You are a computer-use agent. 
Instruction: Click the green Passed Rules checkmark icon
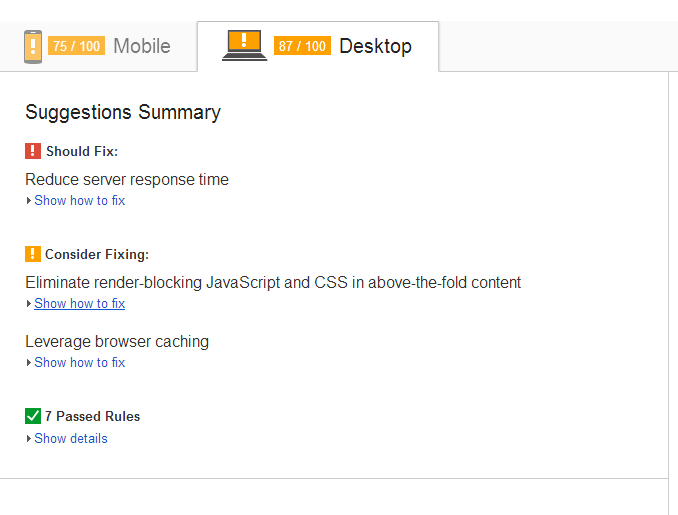click(x=33, y=416)
